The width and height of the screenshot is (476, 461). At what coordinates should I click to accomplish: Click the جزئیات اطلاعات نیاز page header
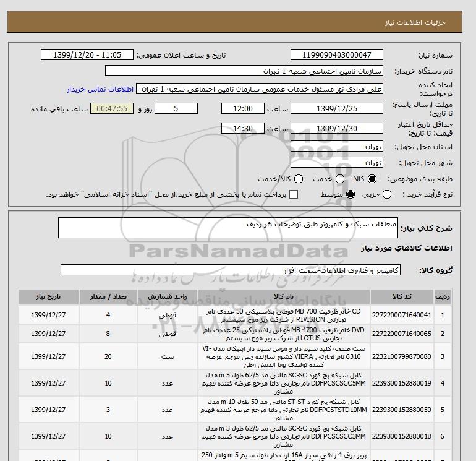pos(415,22)
